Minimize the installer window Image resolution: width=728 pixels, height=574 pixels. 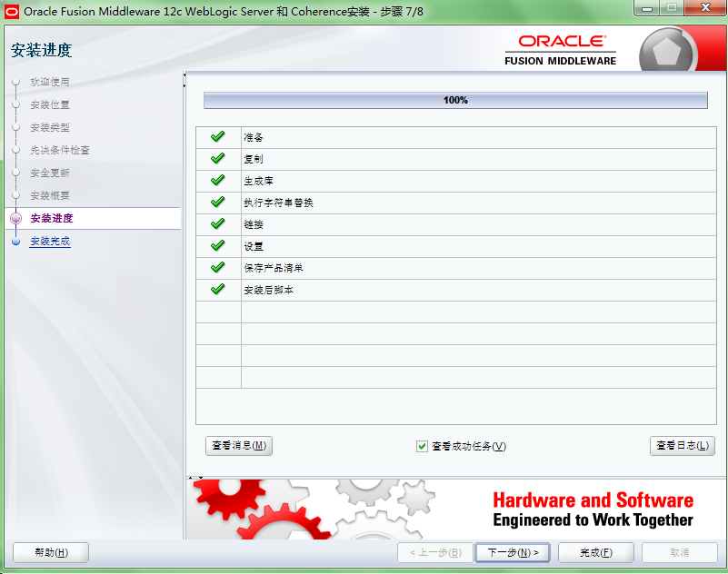[x=648, y=7]
